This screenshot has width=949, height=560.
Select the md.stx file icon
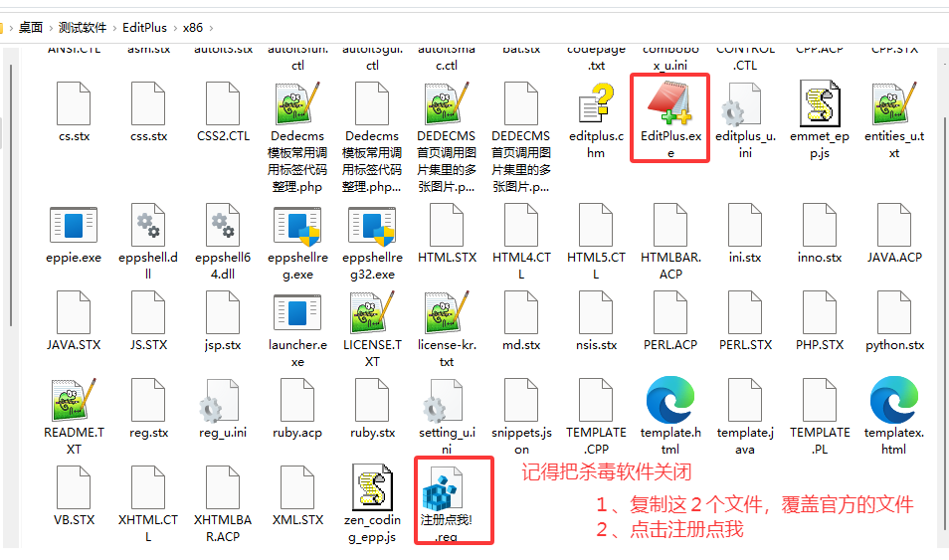click(x=521, y=313)
